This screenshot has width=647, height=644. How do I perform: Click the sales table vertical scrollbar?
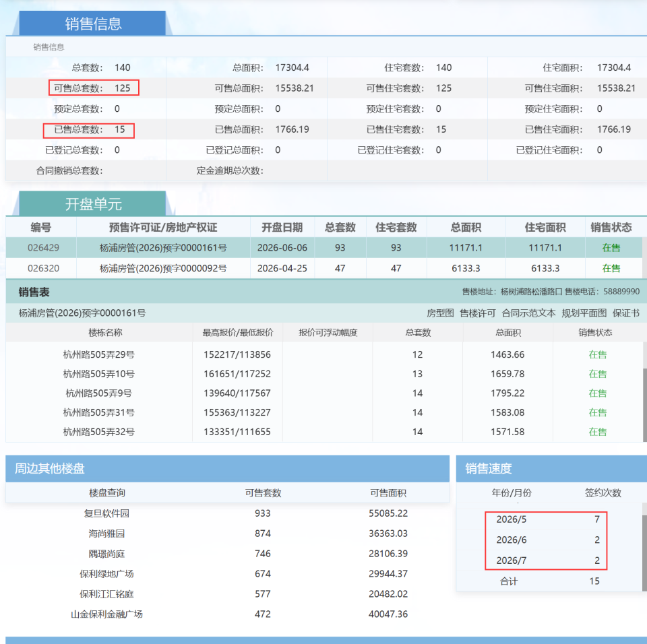(x=644, y=392)
